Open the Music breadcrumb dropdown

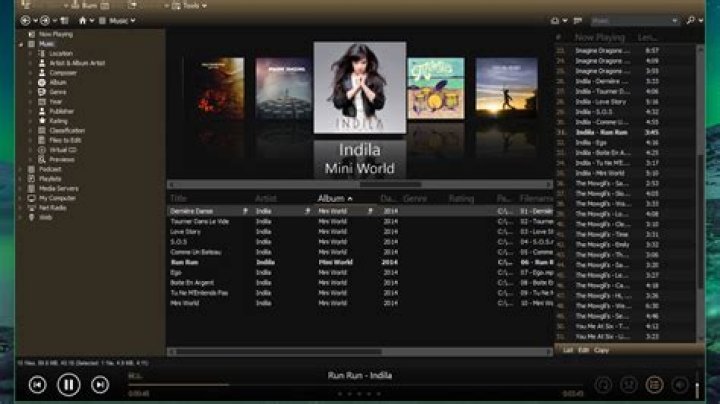point(120,20)
